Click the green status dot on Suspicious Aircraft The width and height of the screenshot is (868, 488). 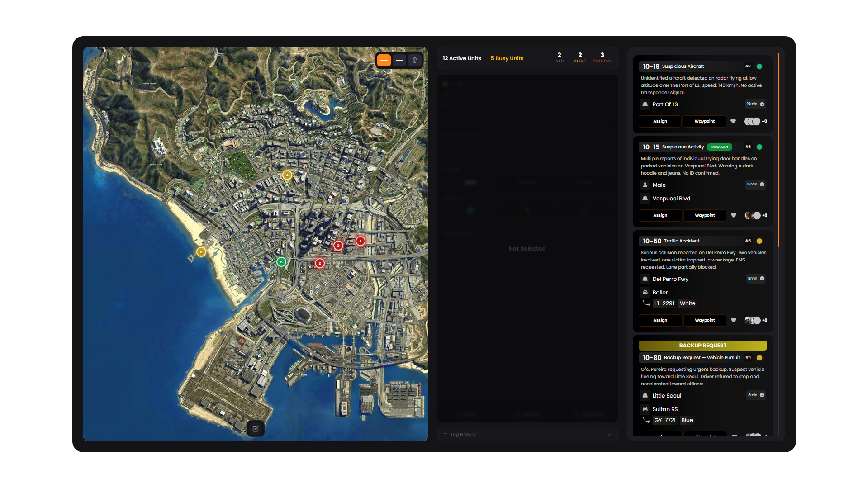759,66
